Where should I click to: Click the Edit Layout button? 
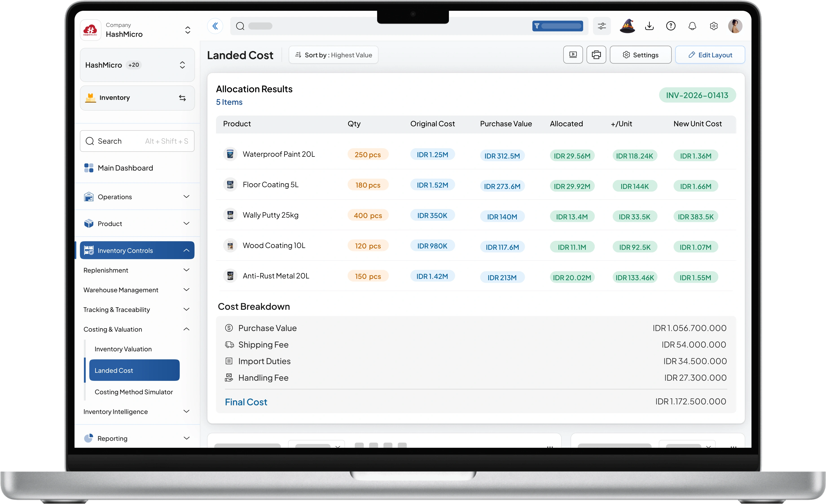(710, 55)
